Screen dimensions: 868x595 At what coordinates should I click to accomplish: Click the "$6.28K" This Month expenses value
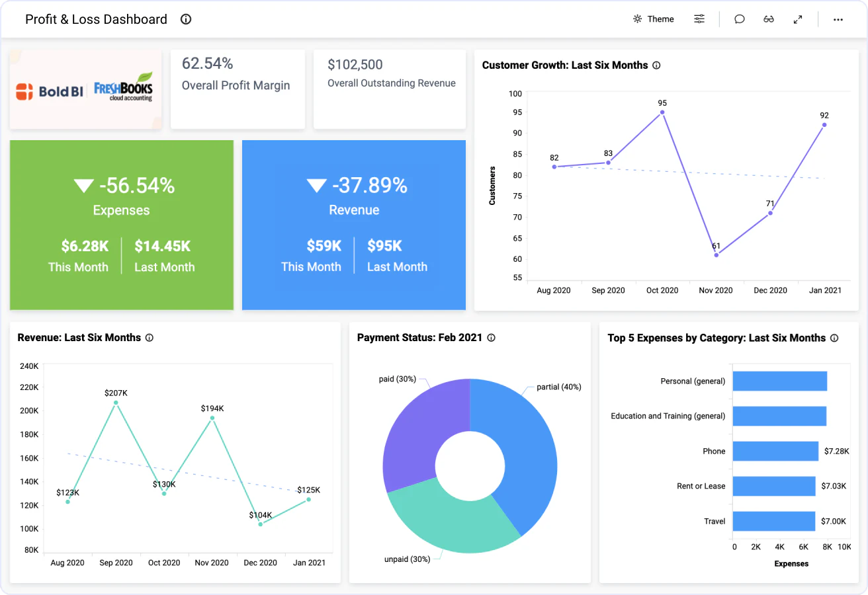pos(85,247)
